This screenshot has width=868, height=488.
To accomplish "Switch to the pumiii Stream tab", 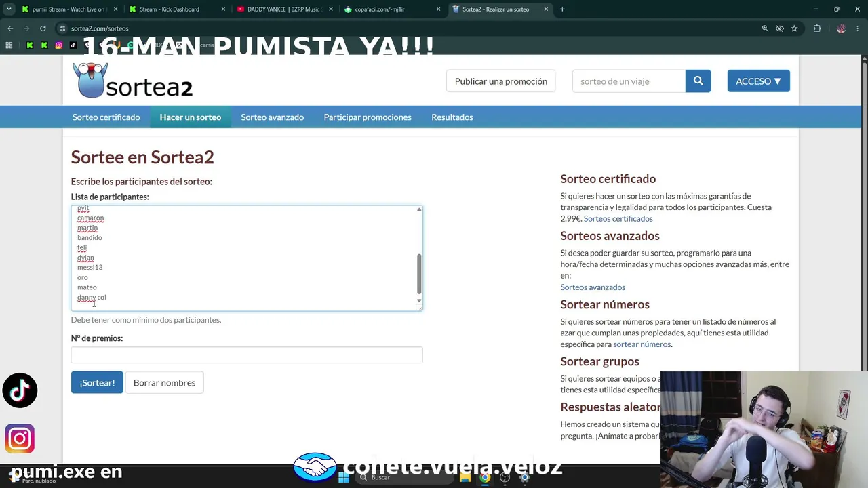I will tap(68, 9).
